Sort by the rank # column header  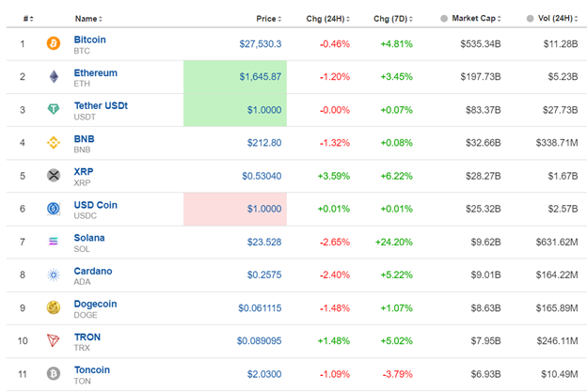coord(24,18)
